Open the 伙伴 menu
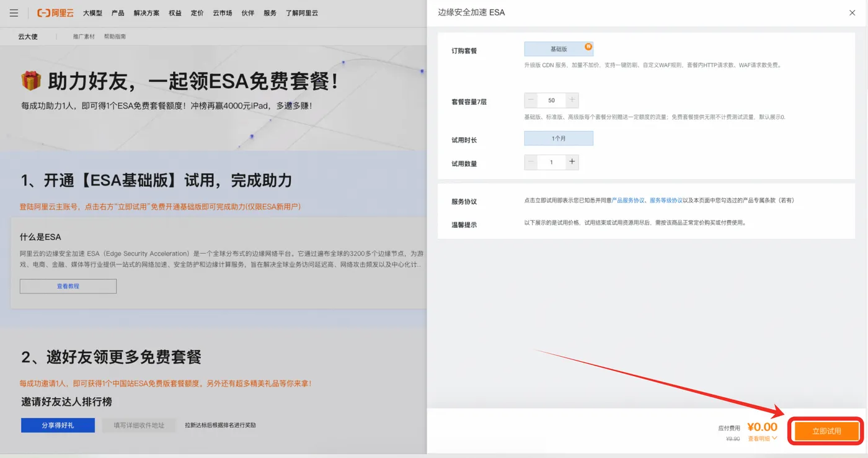The width and height of the screenshot is (868, 458). click(248, 13)
